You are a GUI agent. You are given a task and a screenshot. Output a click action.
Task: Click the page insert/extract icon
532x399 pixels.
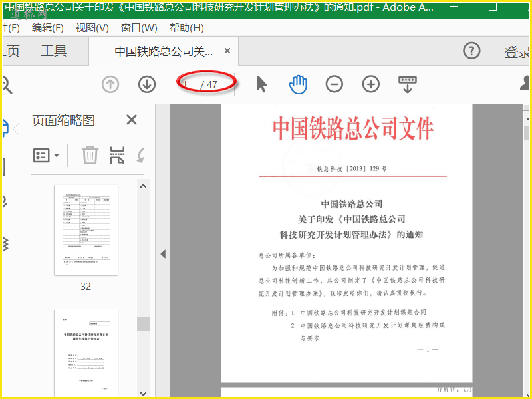pyautogui.click(x=118, y=155)
